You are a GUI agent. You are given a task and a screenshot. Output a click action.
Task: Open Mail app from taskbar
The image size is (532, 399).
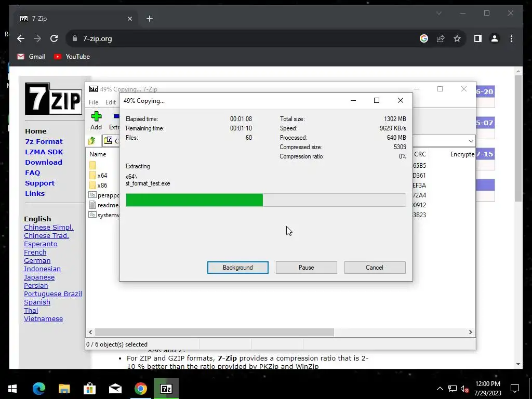[x=115, y=389]
